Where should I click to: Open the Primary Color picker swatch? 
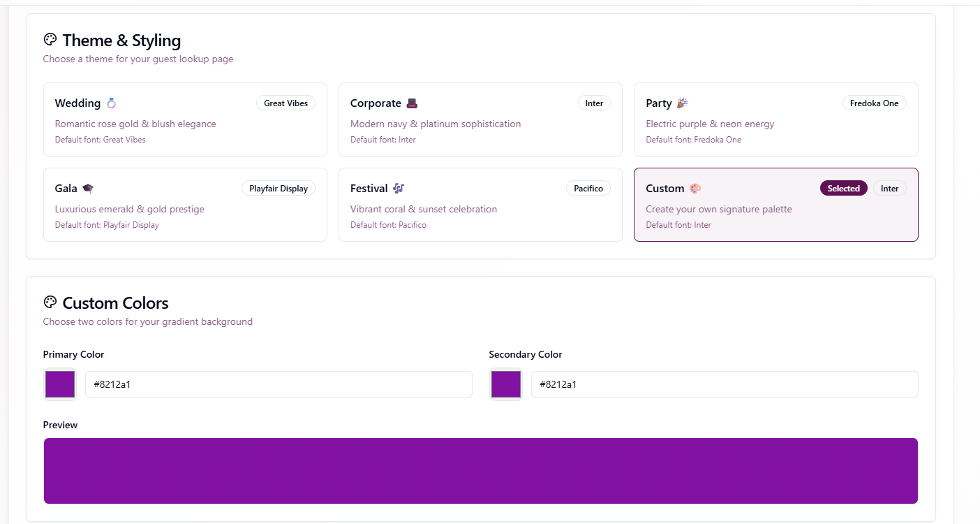tap(59, 384)
